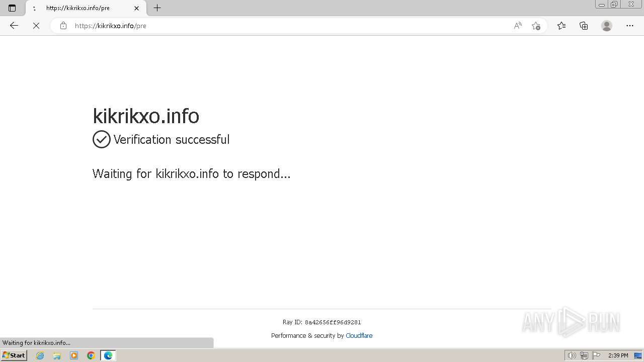Open volume control in system tray

tap(572, 355)
